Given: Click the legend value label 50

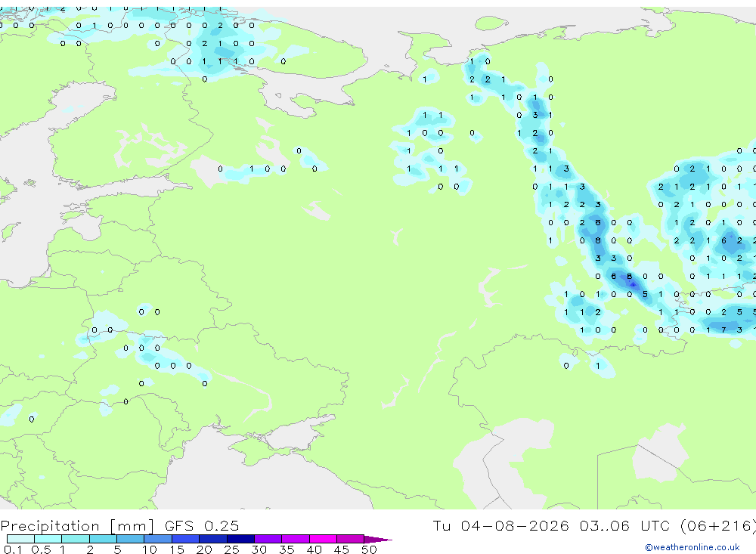Looking at the screenshot, I should coord(369,549).
